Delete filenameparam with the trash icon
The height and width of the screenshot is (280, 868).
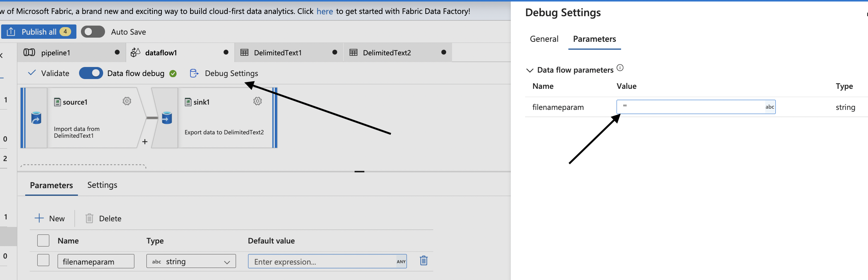(x=423, y=260)
